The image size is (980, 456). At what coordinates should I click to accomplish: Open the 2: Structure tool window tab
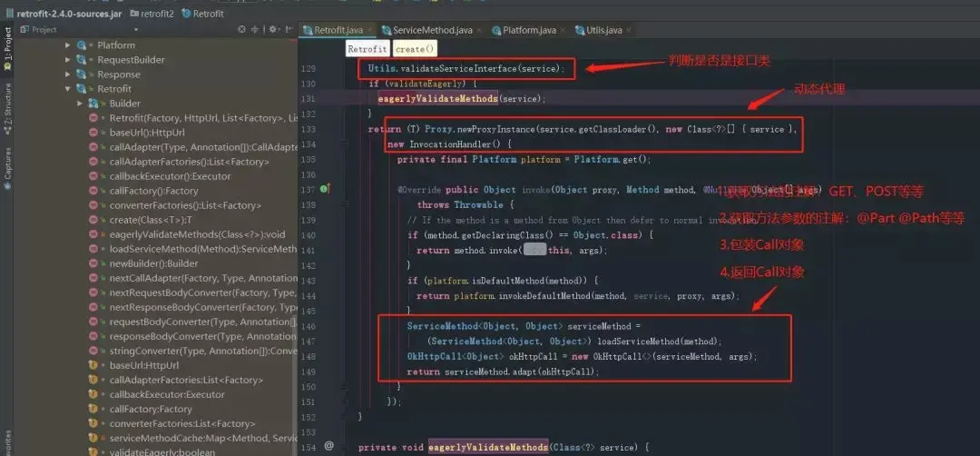click(7, 107)
